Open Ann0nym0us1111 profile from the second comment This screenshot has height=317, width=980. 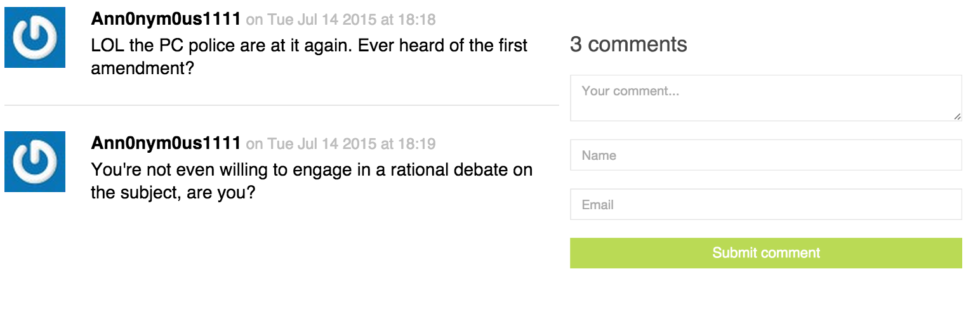166,144
